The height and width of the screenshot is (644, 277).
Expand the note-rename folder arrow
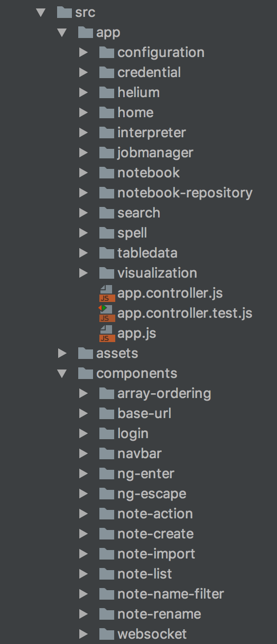point(84,614)
